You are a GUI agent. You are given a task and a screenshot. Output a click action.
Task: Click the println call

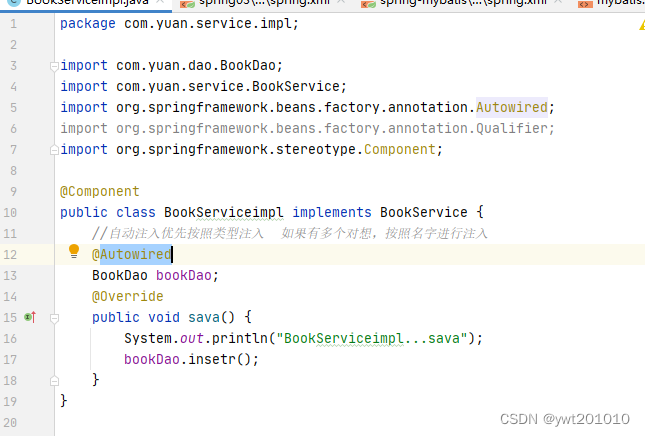tap(239, 339)
